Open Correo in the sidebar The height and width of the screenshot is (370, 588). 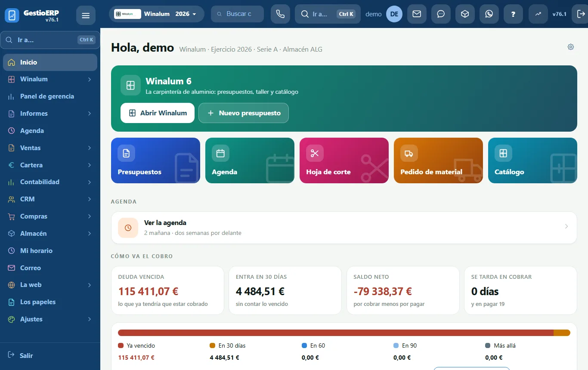click(x=50, y=268)
